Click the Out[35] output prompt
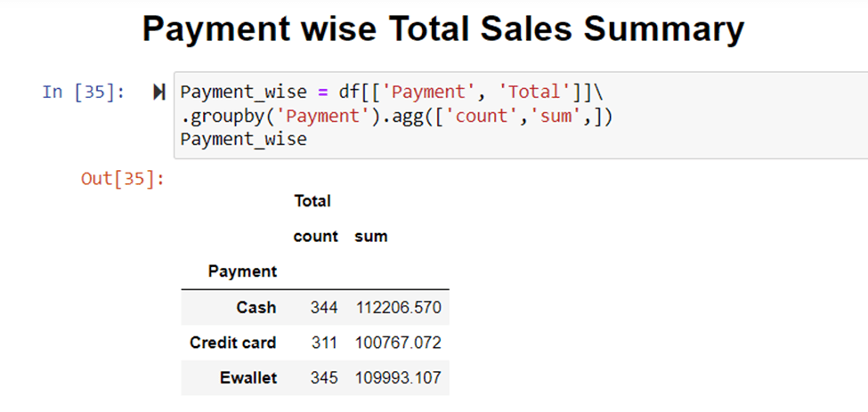This screenshot has width=868, height=412. pos(123,179)
